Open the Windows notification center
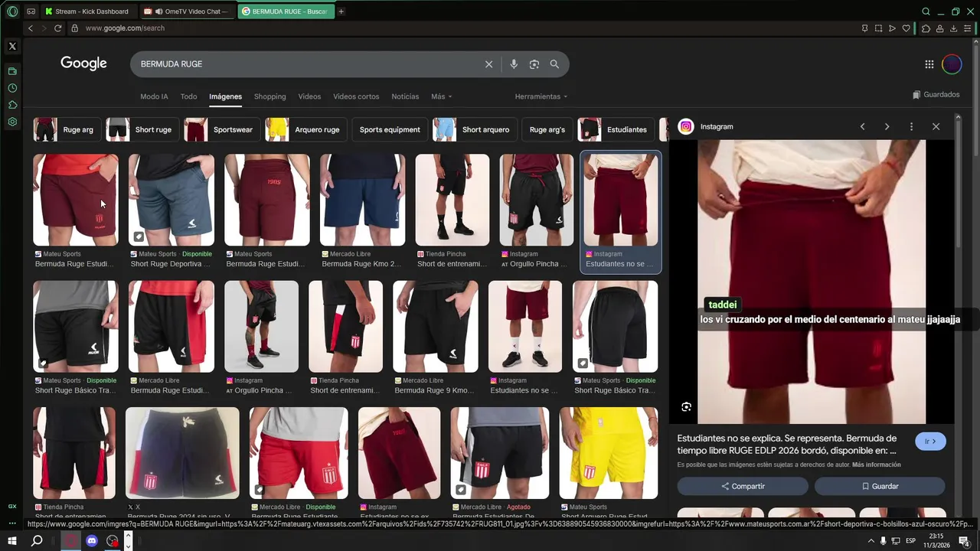The image size is (980, 551). 964,541
